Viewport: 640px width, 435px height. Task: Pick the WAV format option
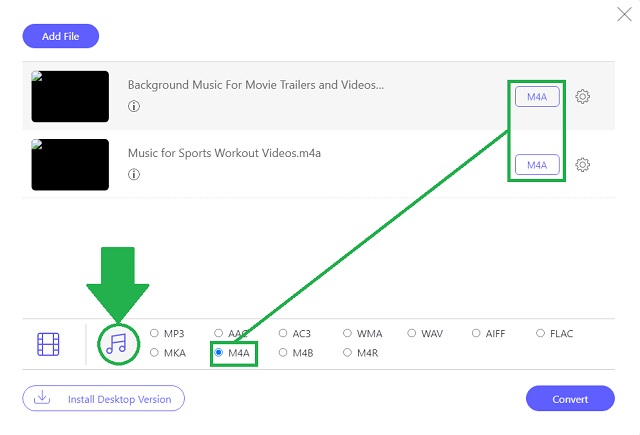pos(411,333)
